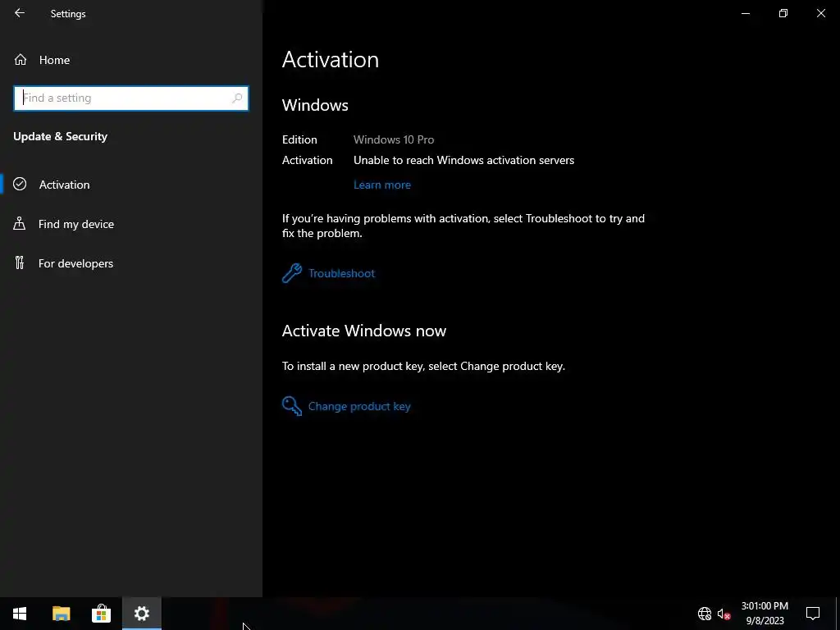Viewport: 840px width, 630px height.
Task: Select the Unable to reach Windows activation servers text
Action: coord(463,160)
